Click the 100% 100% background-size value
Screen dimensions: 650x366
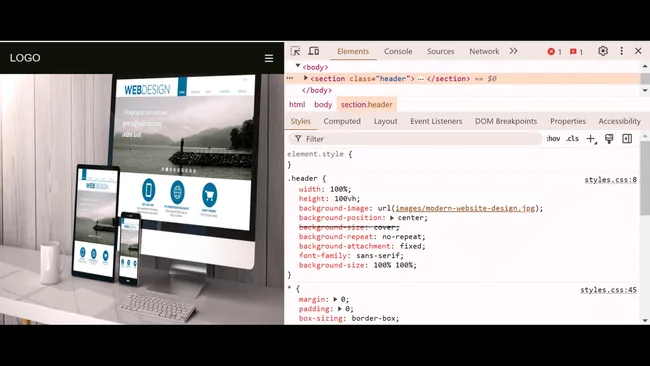[393, 265]
